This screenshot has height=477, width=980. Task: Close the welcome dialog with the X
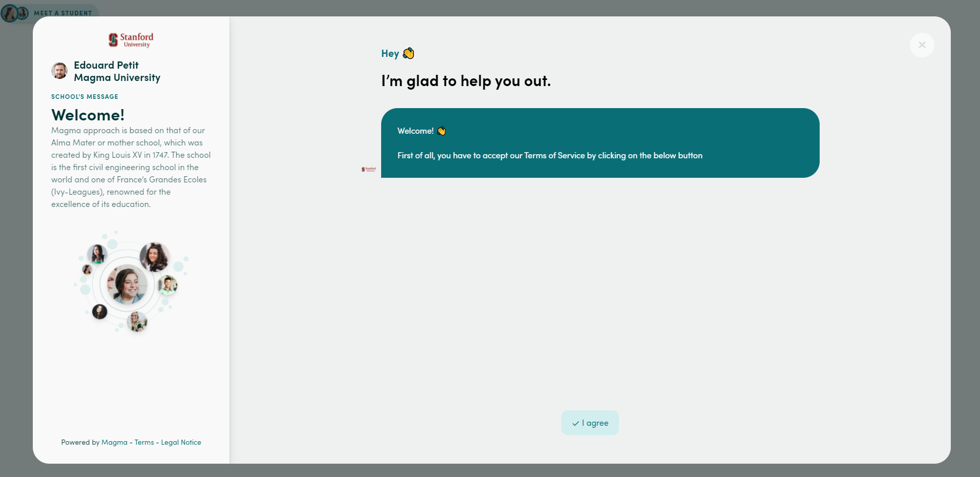(x=922, y=45)
